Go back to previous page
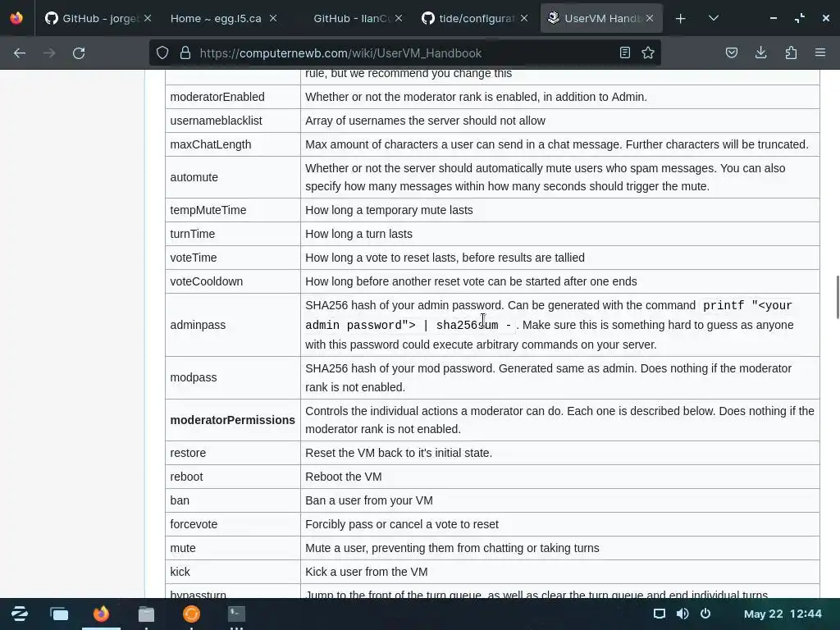 20,53
